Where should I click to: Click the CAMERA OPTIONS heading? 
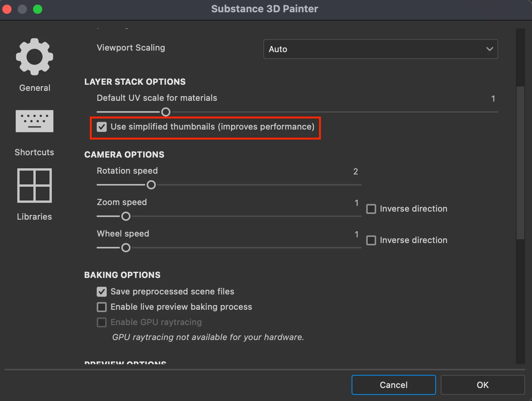[x=124, y=154]
